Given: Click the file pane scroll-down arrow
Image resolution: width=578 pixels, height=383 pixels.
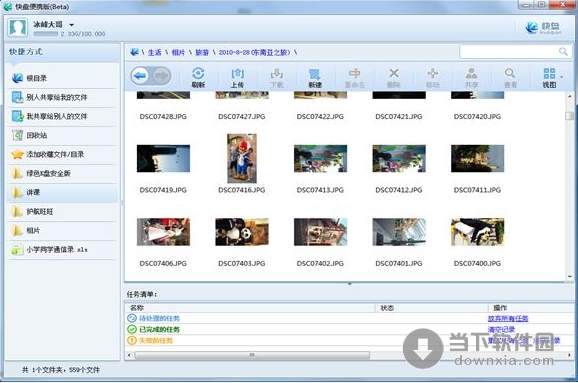Looking at the screenshot, I should pyautogui.click(x=570, y=276).
